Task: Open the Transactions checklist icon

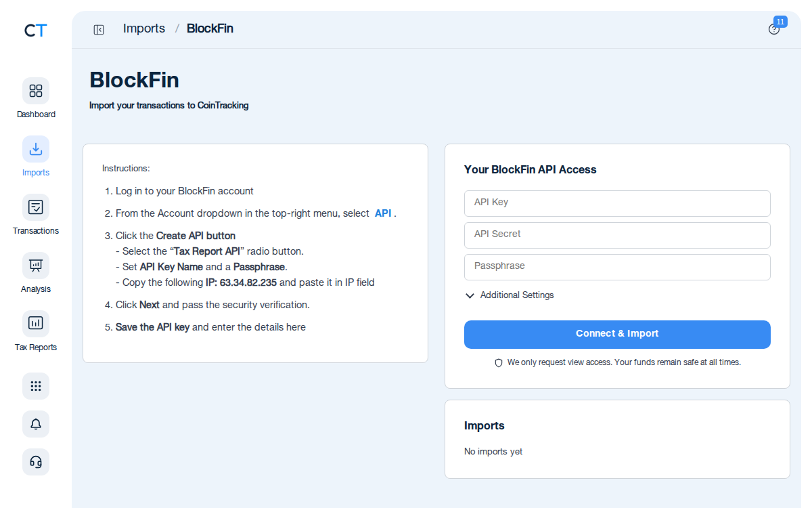Action: click(36, 207)
